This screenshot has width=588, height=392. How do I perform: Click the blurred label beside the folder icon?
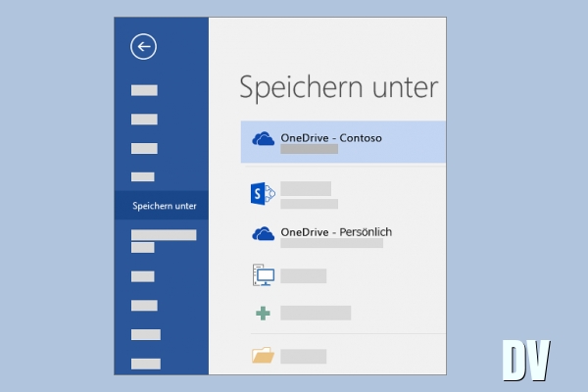[x=303, y=356]
